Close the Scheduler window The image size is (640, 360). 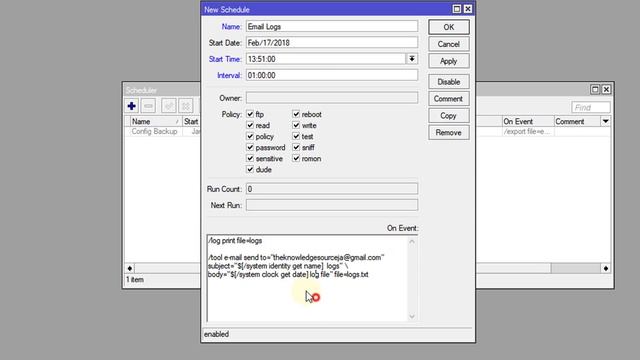coord(606,89)
